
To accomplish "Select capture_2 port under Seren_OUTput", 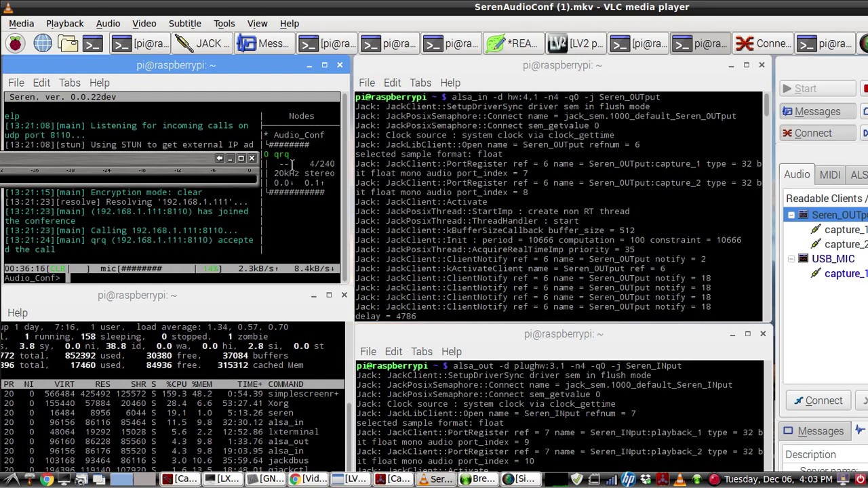I will 846,244.
